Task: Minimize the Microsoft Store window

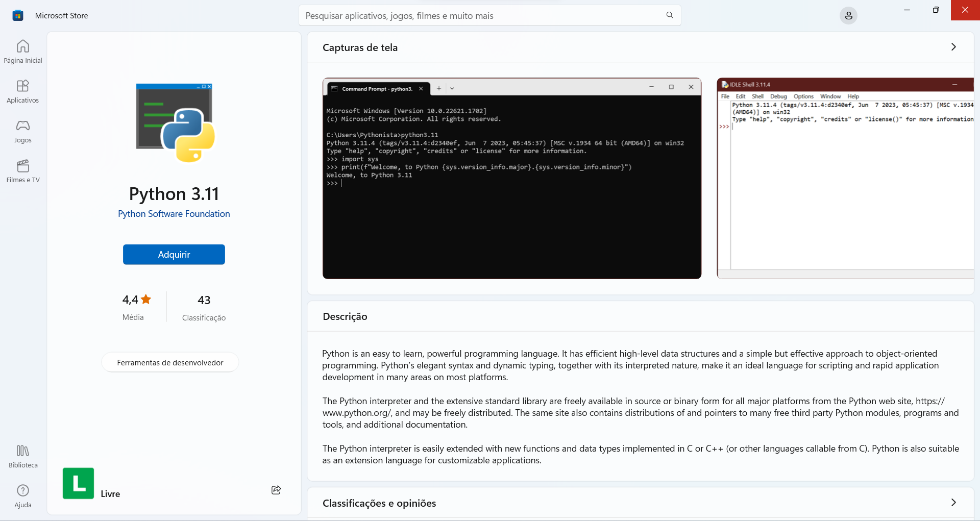Action: click(907, 10)
